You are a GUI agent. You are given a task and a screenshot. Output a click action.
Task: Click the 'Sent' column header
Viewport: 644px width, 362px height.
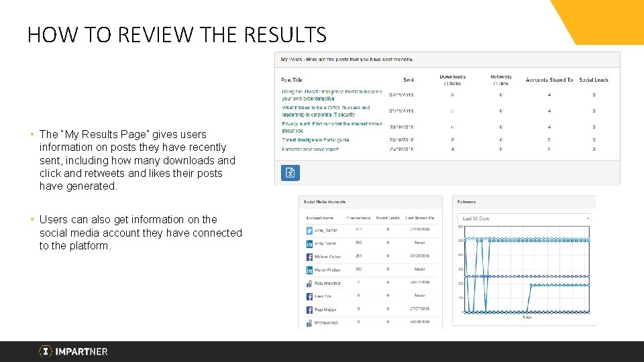(409, 80)
